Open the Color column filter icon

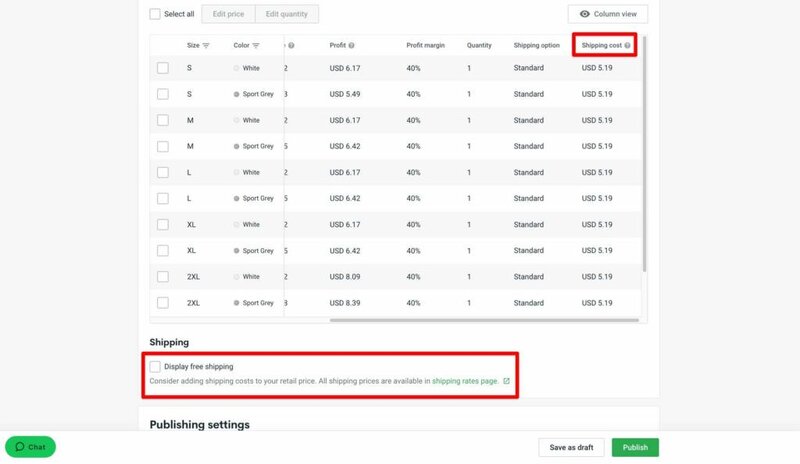coord(256,45)
